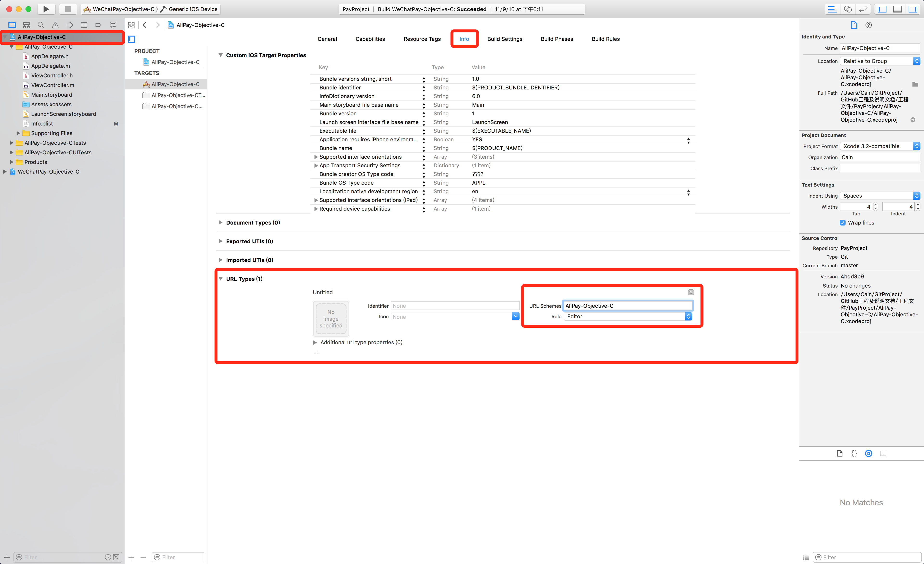Screen dimensions: 924x564
Task: Click the Run (play) button
Action: tap(46, 9)
